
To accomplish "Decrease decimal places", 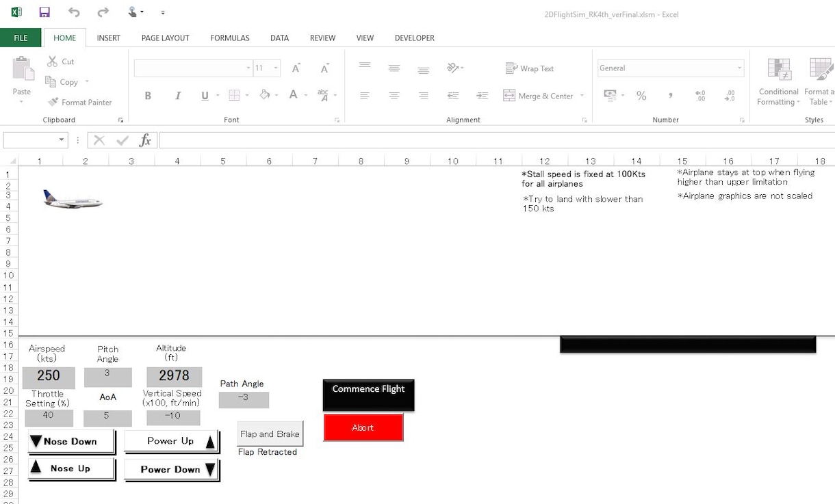I will click(x=730, y=96).
